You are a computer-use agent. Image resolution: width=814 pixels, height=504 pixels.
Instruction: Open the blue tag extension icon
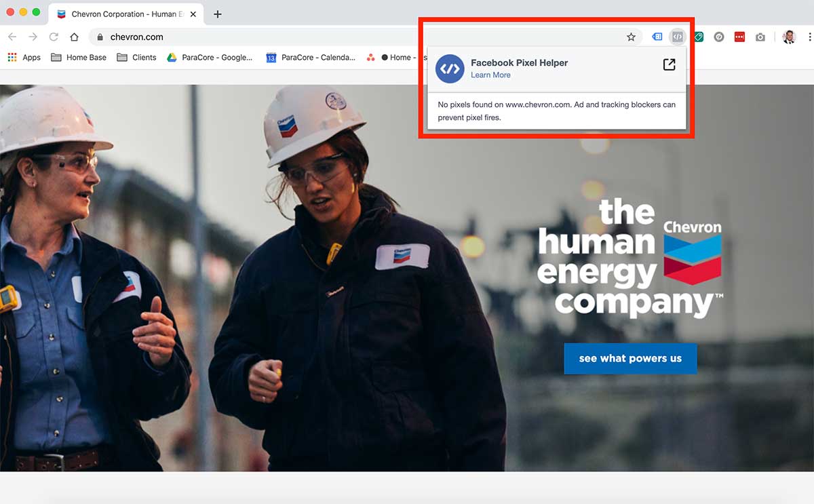tap(657, 37)
